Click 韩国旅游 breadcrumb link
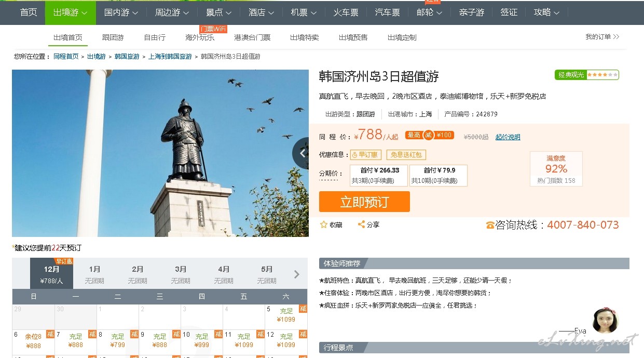This screenshot has height=358, width=644. [127, 57]
